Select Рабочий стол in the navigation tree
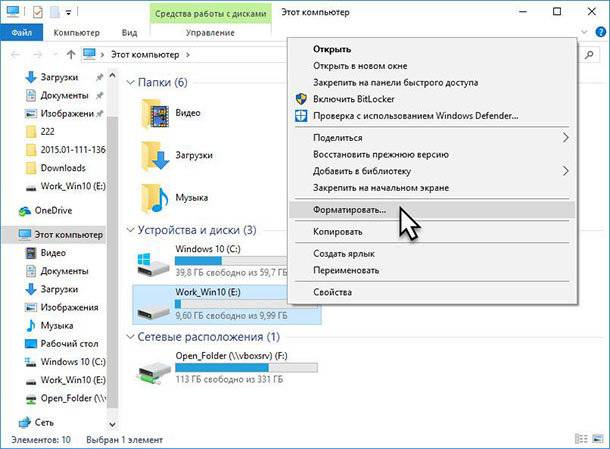Viewport: 610px width, 449px height. (x=69, y=344)
